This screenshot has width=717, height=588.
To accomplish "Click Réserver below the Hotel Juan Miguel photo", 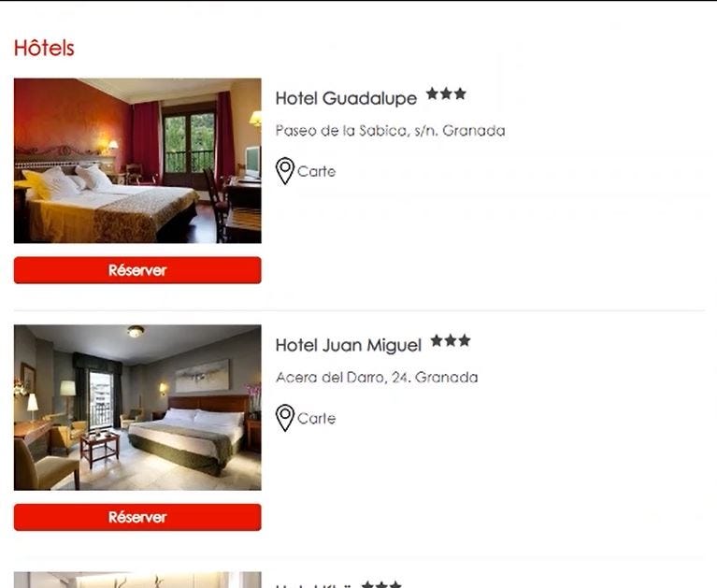I will tap(137, 517).
